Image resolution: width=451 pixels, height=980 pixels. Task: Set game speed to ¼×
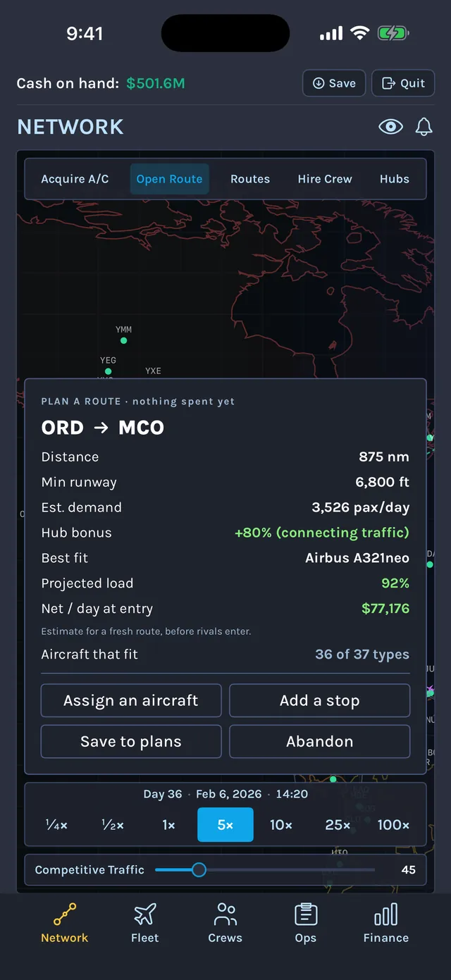(x=56, y=825)
